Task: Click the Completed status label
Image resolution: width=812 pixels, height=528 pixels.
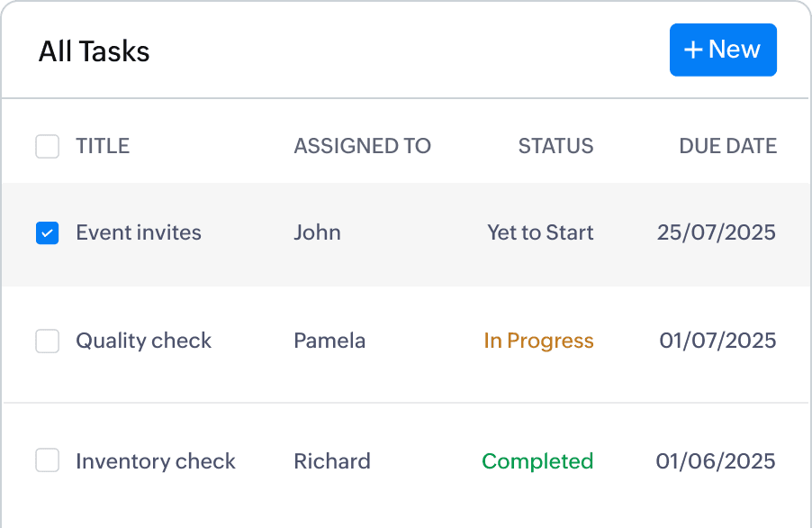Action: (x=537, y=461)
